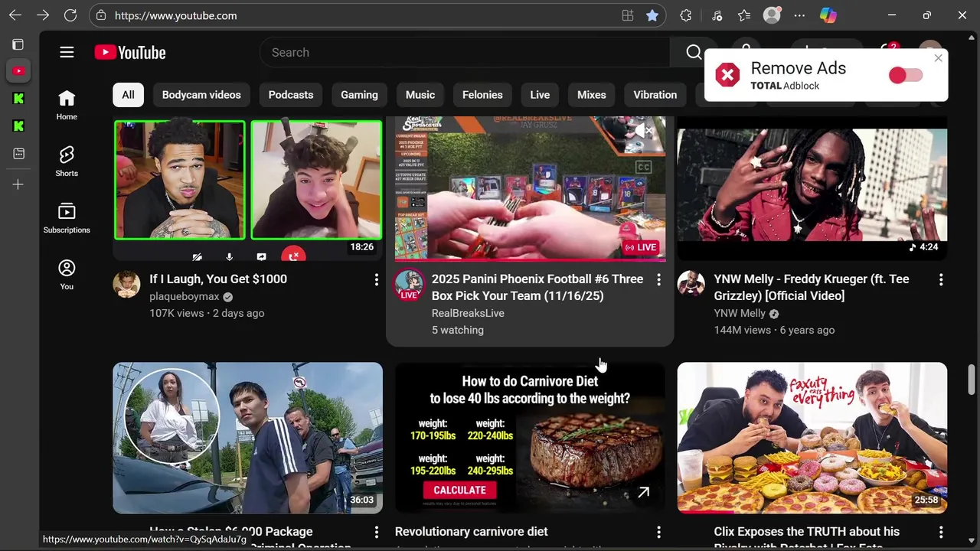Select the Kick tab directly below YouTube tab
Image resolution: width=980 pixels, height=551 pixels.
coord(18,99)
